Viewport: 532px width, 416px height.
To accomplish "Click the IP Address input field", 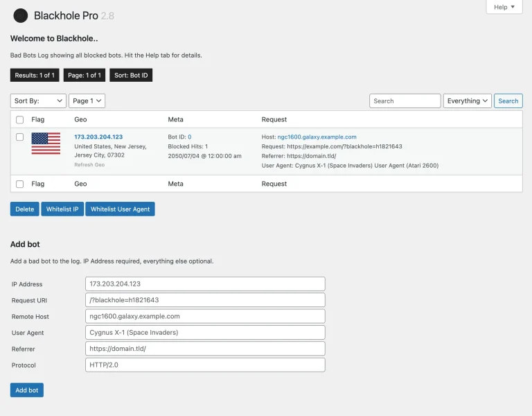I will (205, 284).
